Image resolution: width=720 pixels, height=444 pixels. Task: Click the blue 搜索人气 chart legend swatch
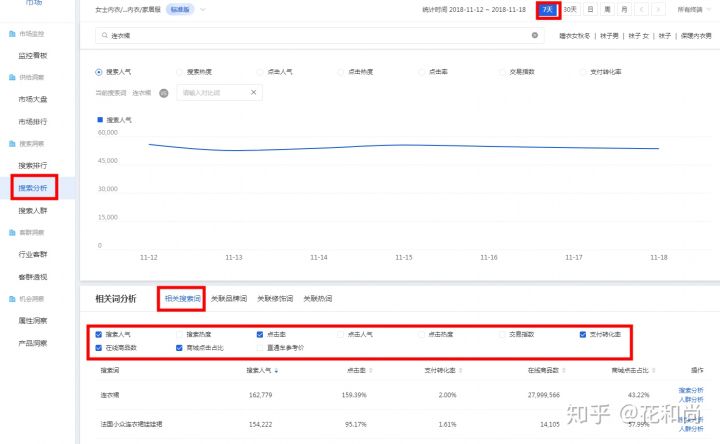[x=99, y=119]
